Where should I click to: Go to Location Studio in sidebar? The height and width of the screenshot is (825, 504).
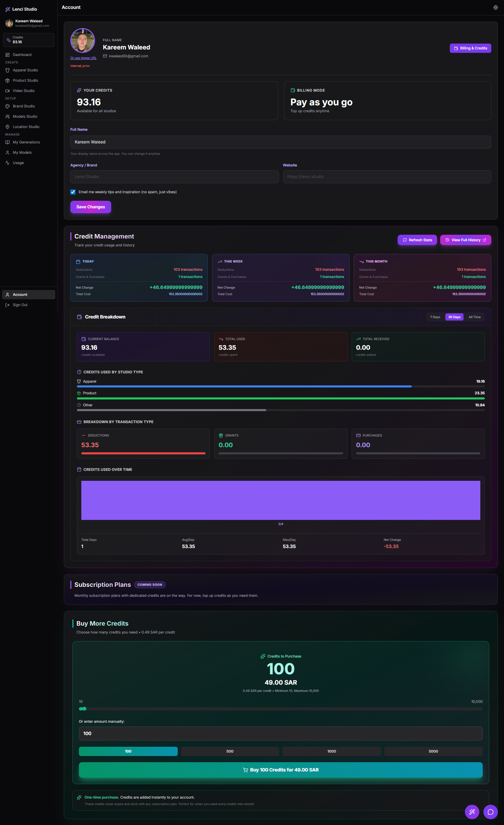26,127
